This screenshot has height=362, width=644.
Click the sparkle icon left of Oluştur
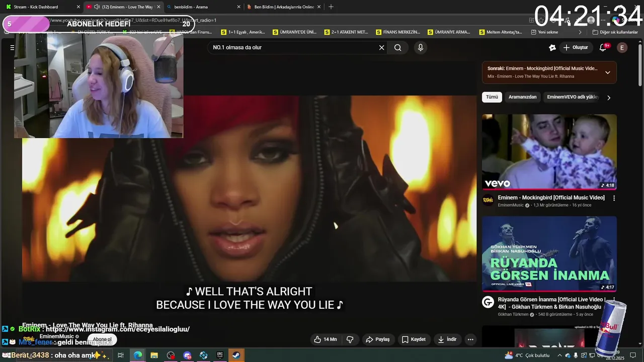(x=552, y=48)
